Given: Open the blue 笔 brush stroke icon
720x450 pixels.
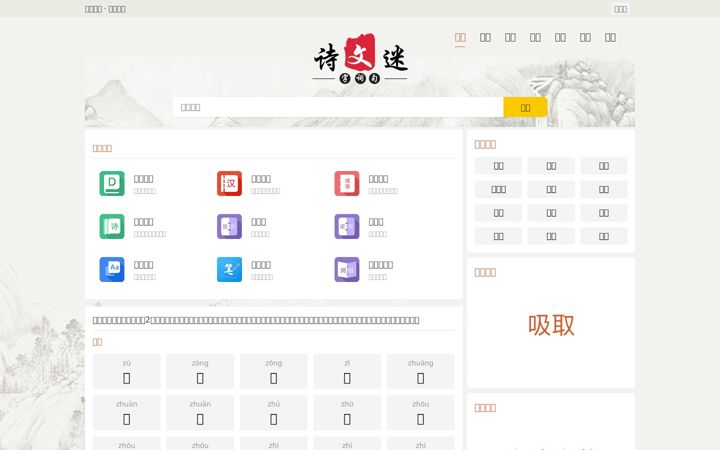Looking at the screenshot, I should point(230,269).
